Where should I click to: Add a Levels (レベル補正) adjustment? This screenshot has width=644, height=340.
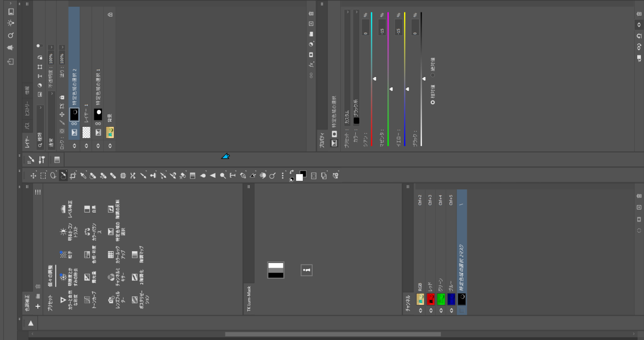63,209
